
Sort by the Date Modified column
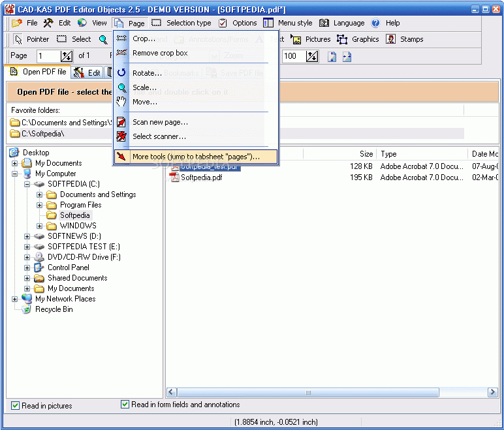[484, 154]
